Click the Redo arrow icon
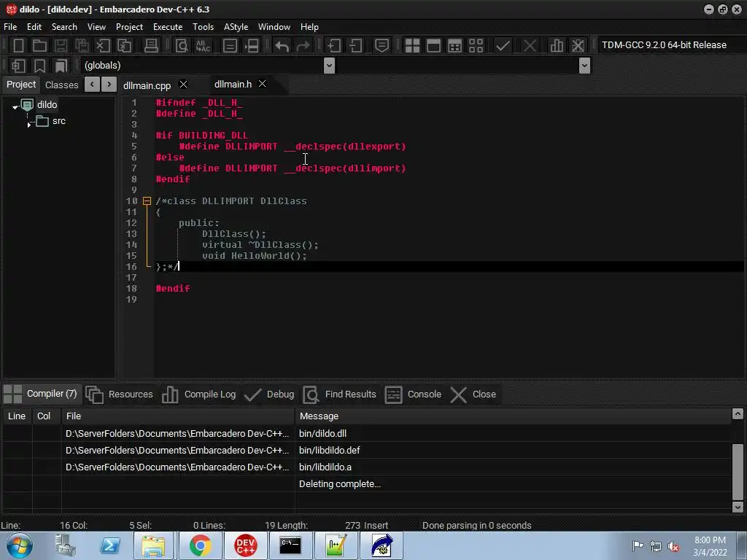The height and width of the screenshot is (560, 747). 303,46
